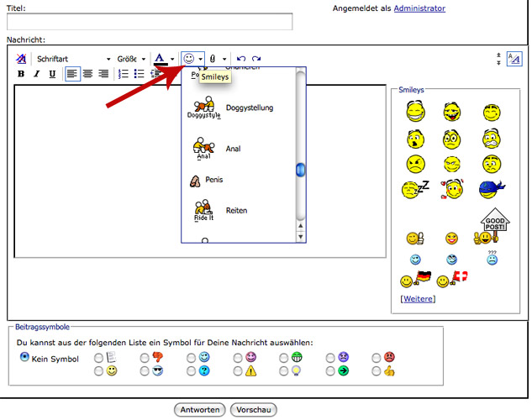Insert the sleeping smiley from Smileys panel

pyautogui.click(x=414, y=190)
